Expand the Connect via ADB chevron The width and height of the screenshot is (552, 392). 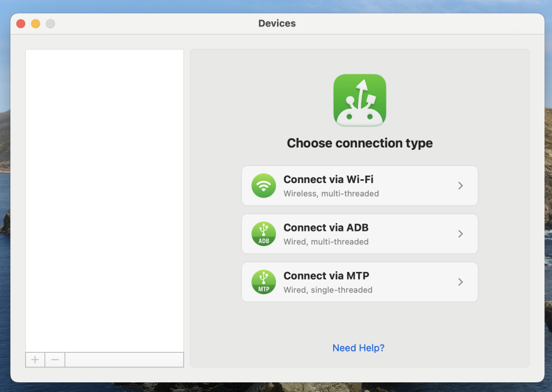pyautogui.click(x=460, y=234)
